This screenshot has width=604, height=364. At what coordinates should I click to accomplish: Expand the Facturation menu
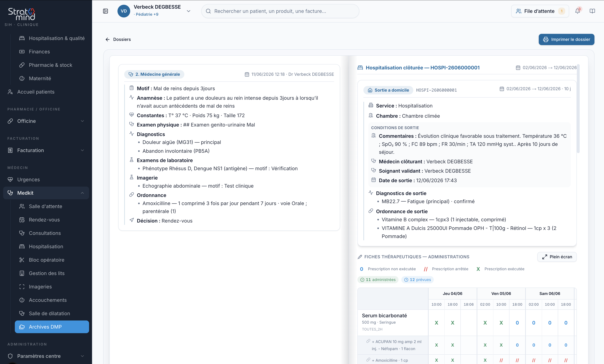pos(82,150)
